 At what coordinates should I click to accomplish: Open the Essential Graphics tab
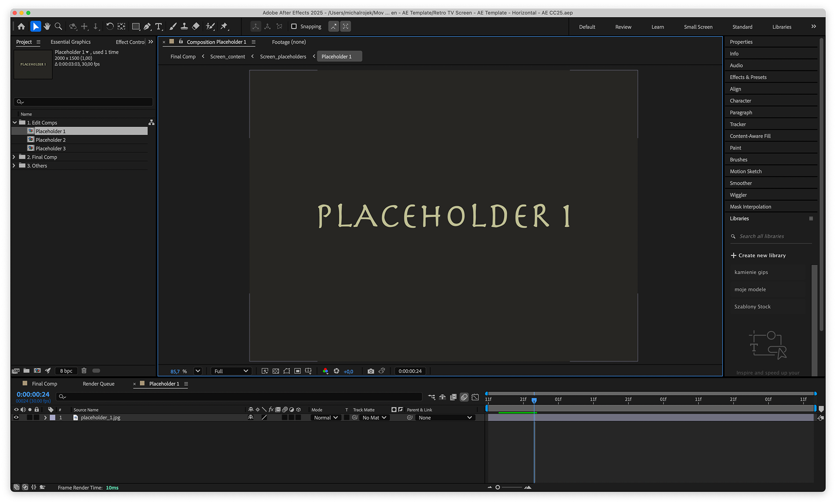(x=71, y=42)
